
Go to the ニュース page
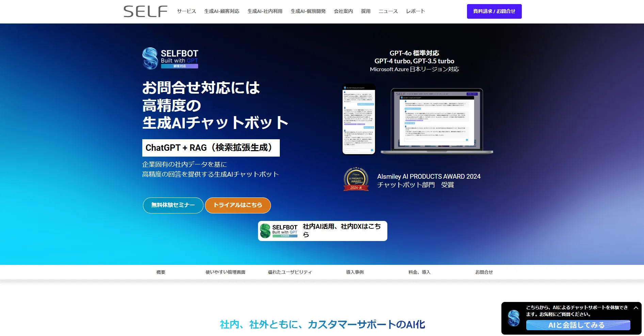tap(388, 11)
